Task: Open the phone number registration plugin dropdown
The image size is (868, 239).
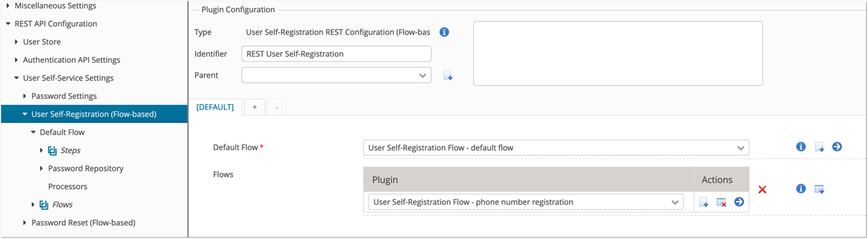Action: tap(526, 202)
